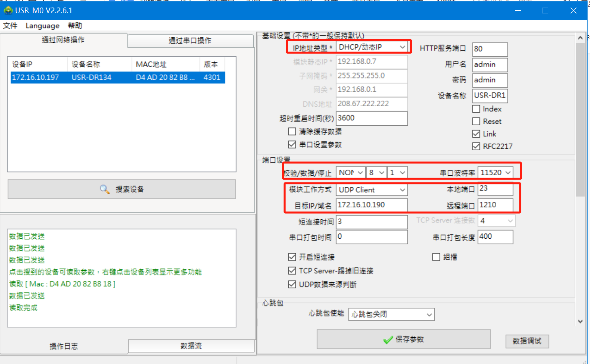Click the 串口打包时间 field
The width and height of the screenshot is (590, 364).
372,237
